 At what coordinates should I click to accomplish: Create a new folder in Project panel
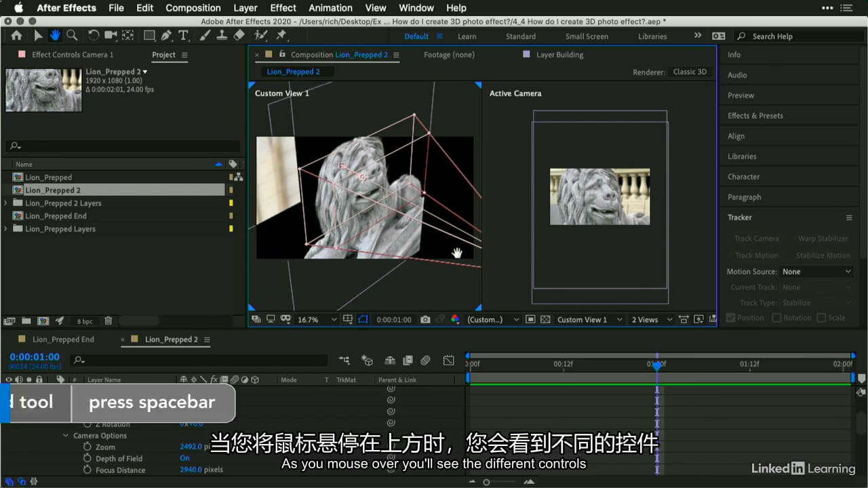click(x=26, y=321)
